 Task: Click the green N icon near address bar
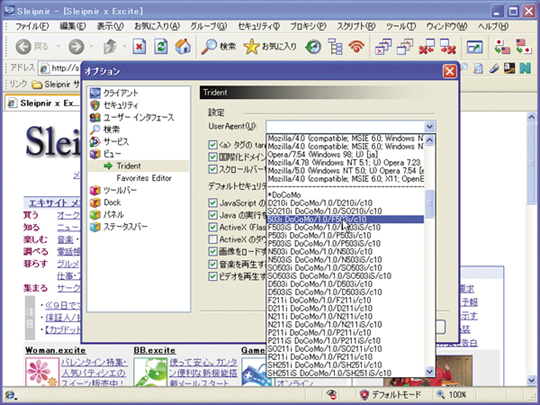[525, 69]
